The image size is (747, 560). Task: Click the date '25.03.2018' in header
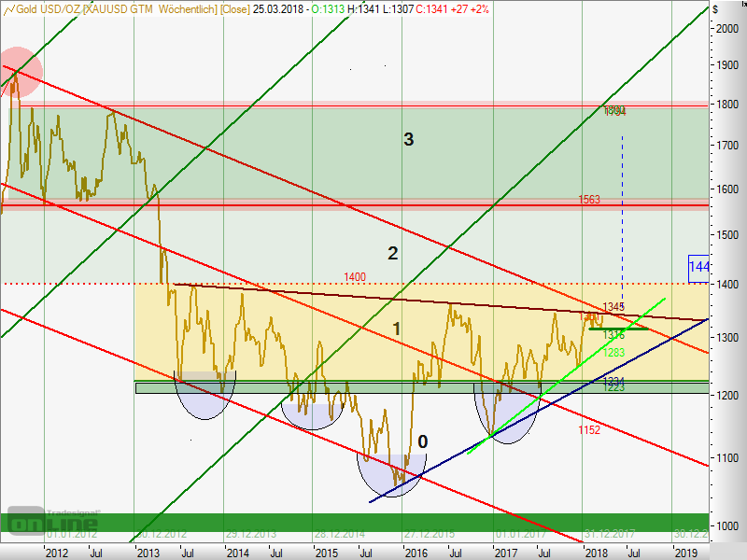277,9
